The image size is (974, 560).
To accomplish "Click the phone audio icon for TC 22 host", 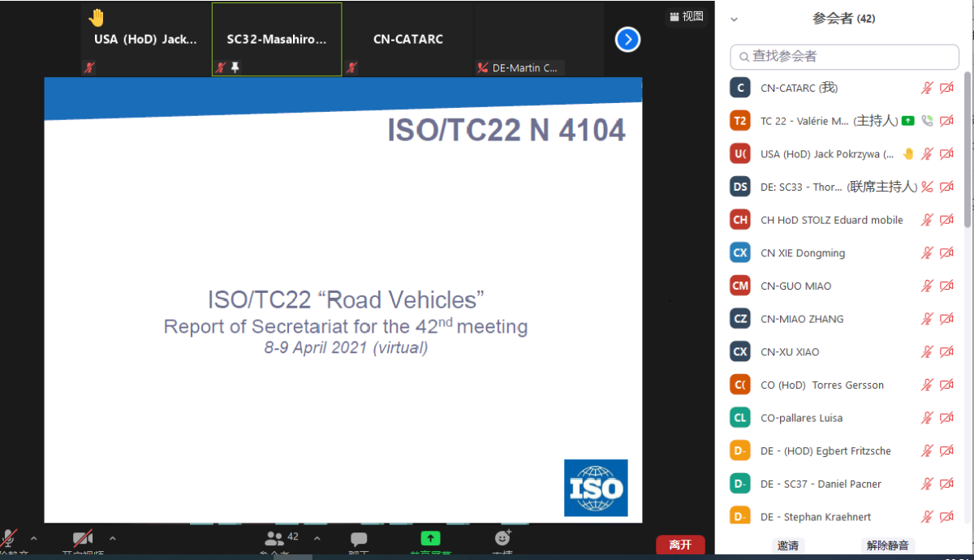I will coord(926,121).
